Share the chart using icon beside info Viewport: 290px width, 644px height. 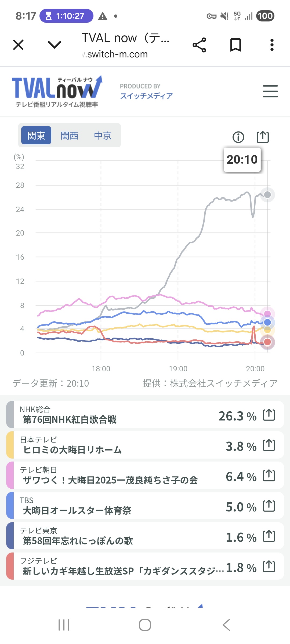click(262, 137)
